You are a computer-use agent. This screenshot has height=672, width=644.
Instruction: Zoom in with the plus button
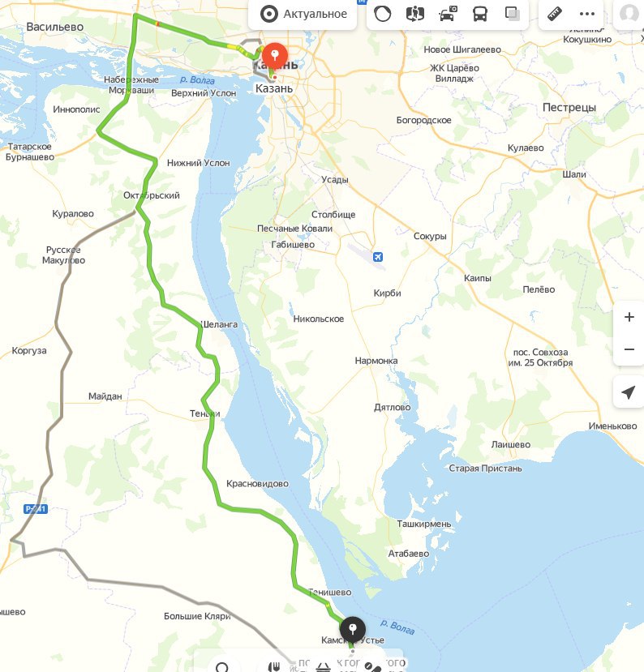point(629,317)
